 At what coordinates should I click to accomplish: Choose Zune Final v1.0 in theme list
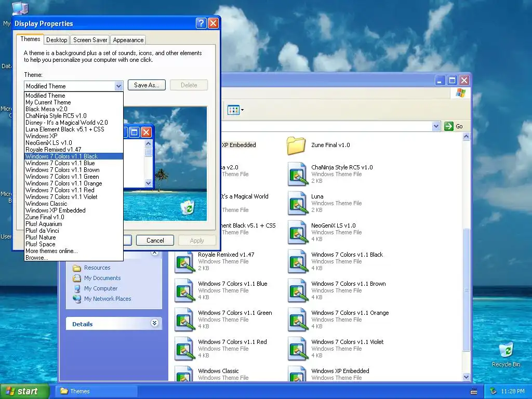click(74, 217)
